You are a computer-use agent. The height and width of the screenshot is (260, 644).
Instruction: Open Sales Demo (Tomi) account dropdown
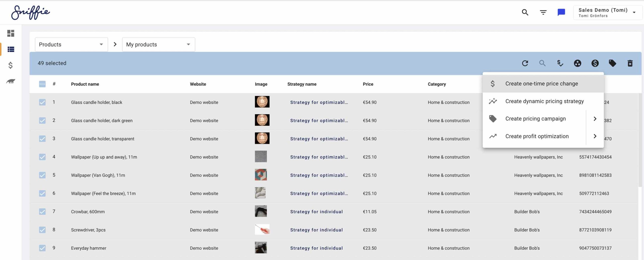[x=608, y=12]
